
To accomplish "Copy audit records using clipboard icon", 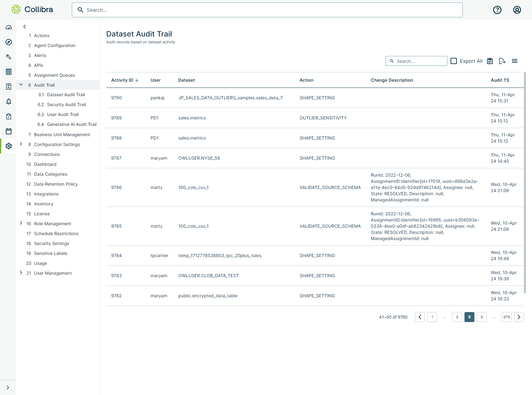I will pyautogui.click(x=490, y=61).
